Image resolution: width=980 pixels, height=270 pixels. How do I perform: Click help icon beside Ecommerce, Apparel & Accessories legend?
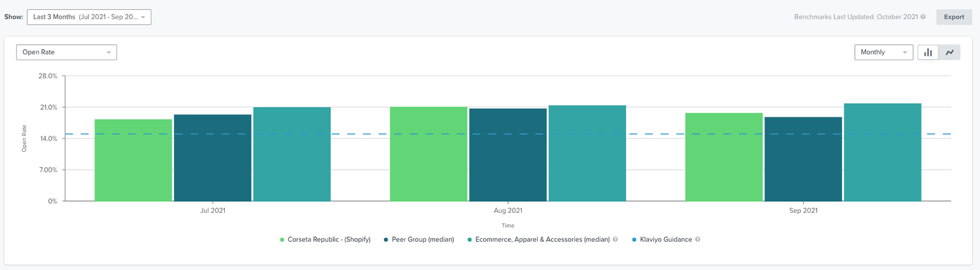click(615, 239)
